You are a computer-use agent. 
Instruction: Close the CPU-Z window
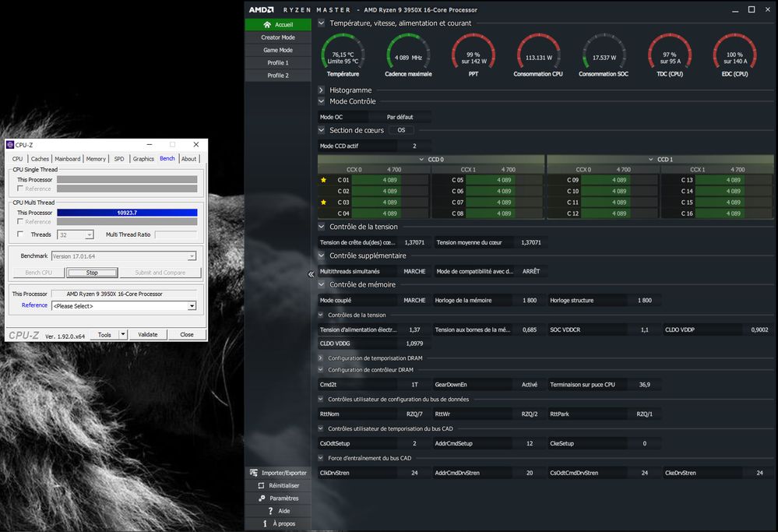(x=196, y=144)
